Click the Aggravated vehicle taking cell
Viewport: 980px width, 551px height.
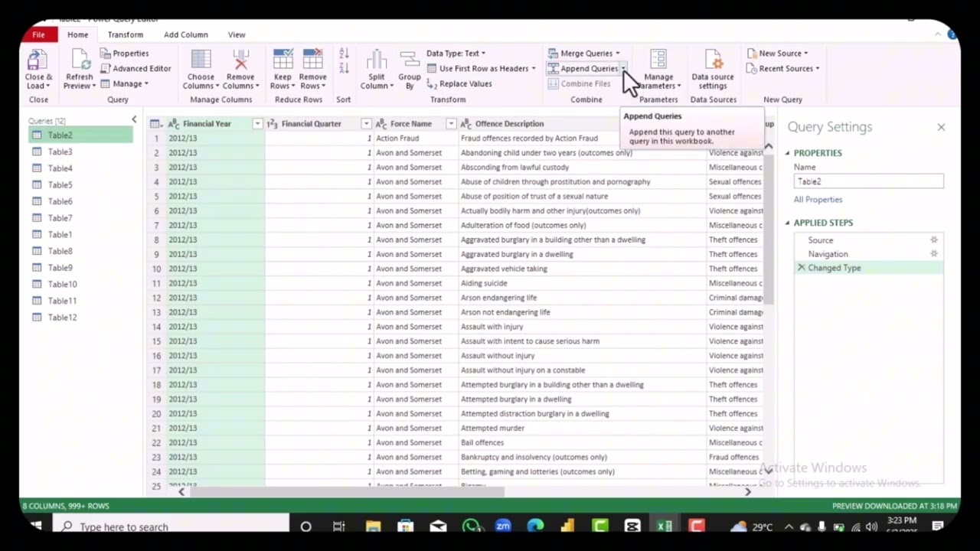pyautogui.click(x=582, y=269)
